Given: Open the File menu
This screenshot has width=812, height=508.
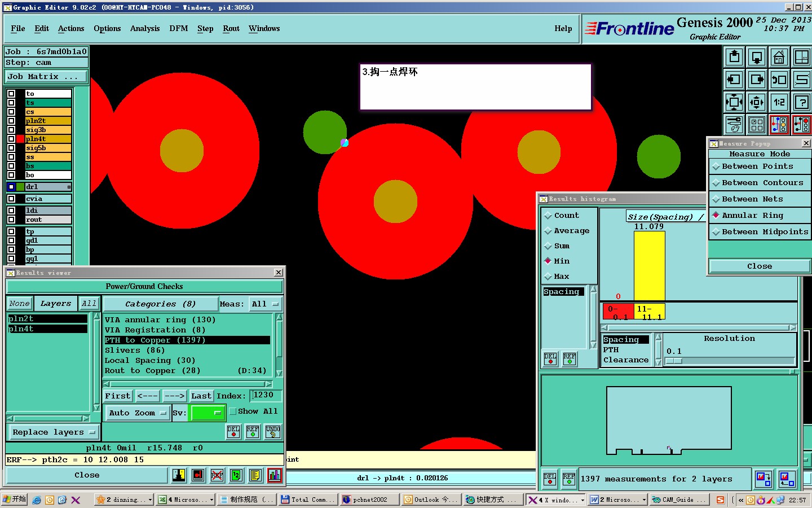Looking at the screenshot, I should 18,29.
